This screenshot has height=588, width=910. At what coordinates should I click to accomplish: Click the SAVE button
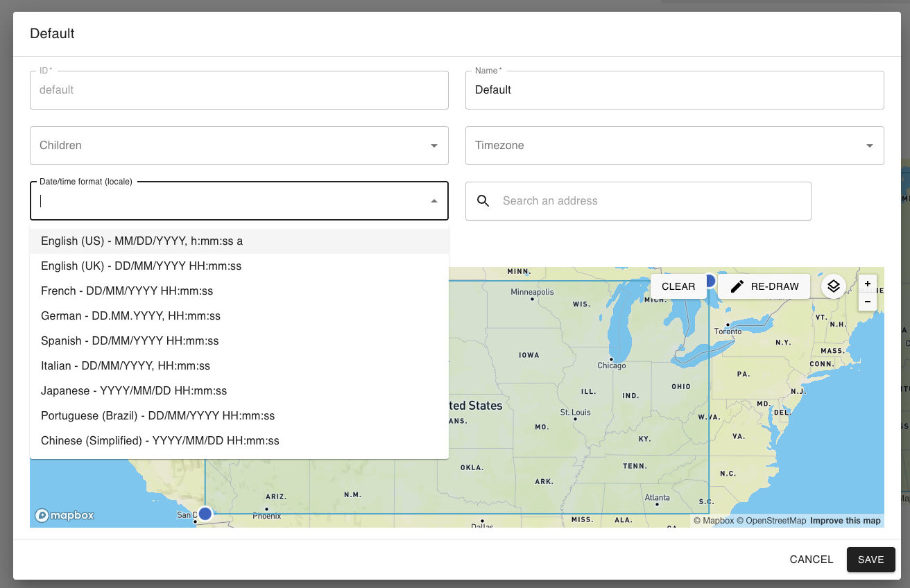[870, 560]
